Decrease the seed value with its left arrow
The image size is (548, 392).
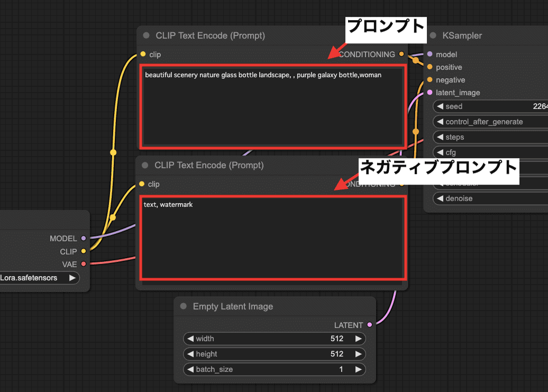[x=441, y=106]
